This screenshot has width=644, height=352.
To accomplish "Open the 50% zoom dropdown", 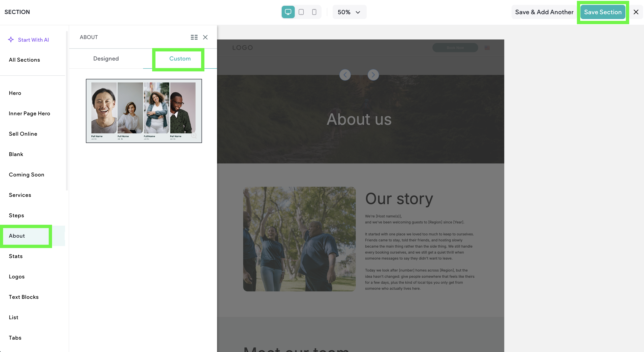I will [x=349, y=12].
